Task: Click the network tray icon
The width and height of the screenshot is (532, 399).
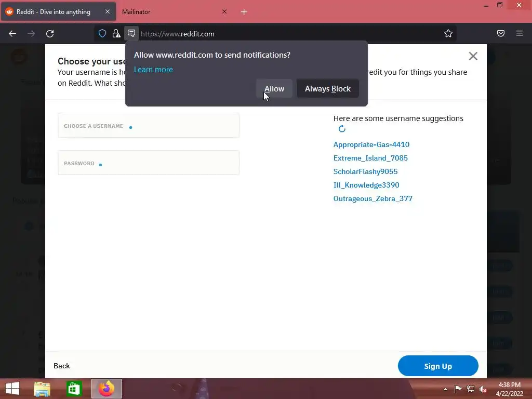Action: click(471, 389)
